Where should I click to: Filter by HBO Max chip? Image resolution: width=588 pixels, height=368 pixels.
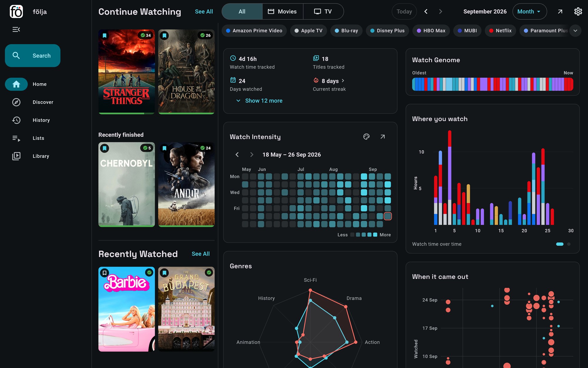tap(431, 31)
